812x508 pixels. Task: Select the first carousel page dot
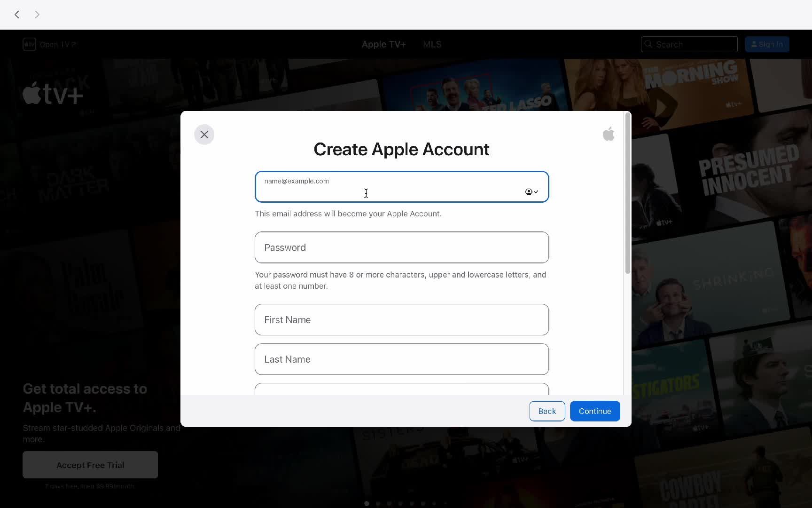click(x=367, y=503)
